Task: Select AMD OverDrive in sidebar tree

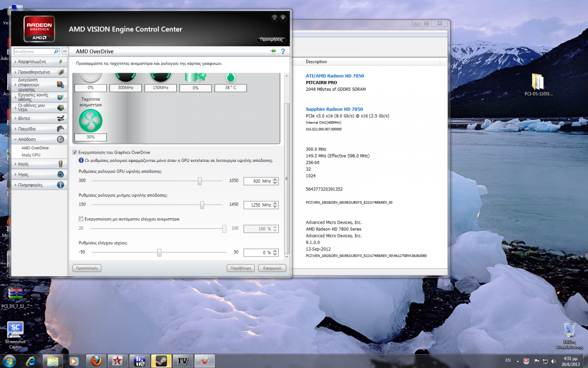Action: pyautogui.click(x=35, y=148)
